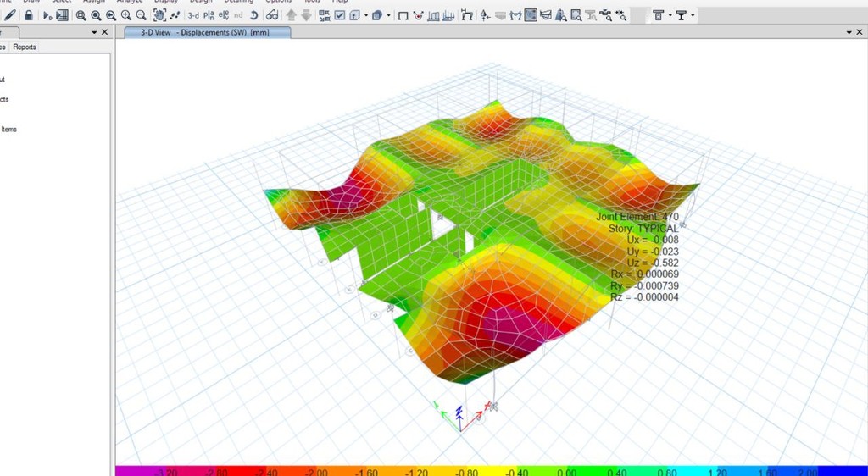The height and width of the screenshot is (476, 868).
Task: Open set display options checkbox icon
Action: [339, 15]
